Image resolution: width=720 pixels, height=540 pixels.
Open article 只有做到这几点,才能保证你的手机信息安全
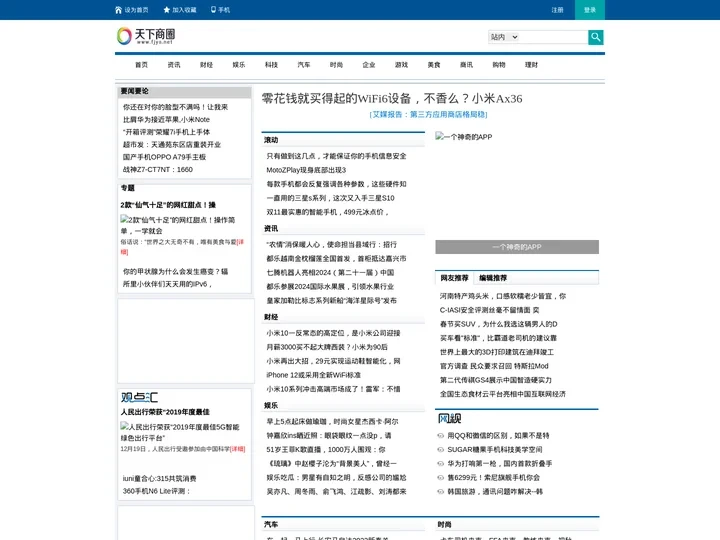point(337,156)
